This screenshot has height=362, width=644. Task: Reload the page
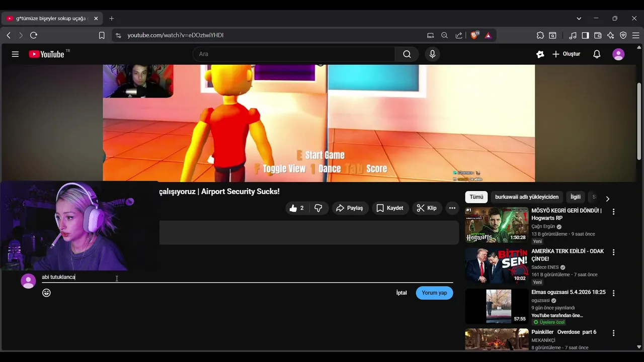[34, 35]
